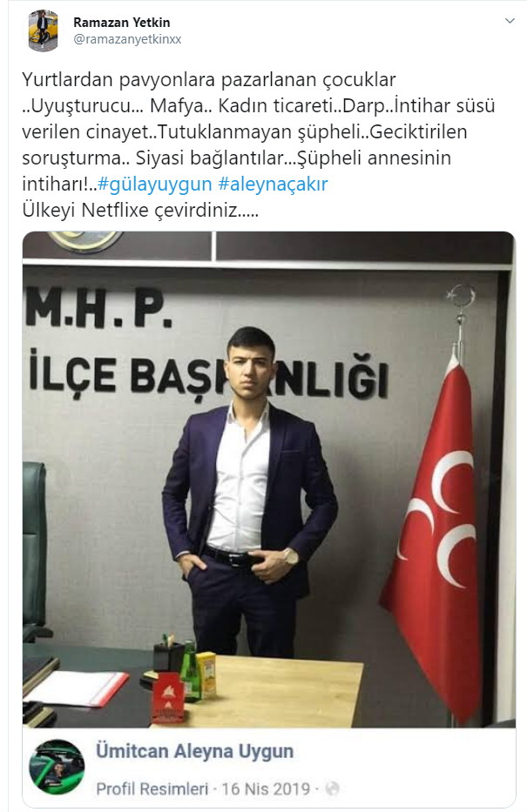Open the Ümitcan Aleyna Uygun profile name

[195, 751]
